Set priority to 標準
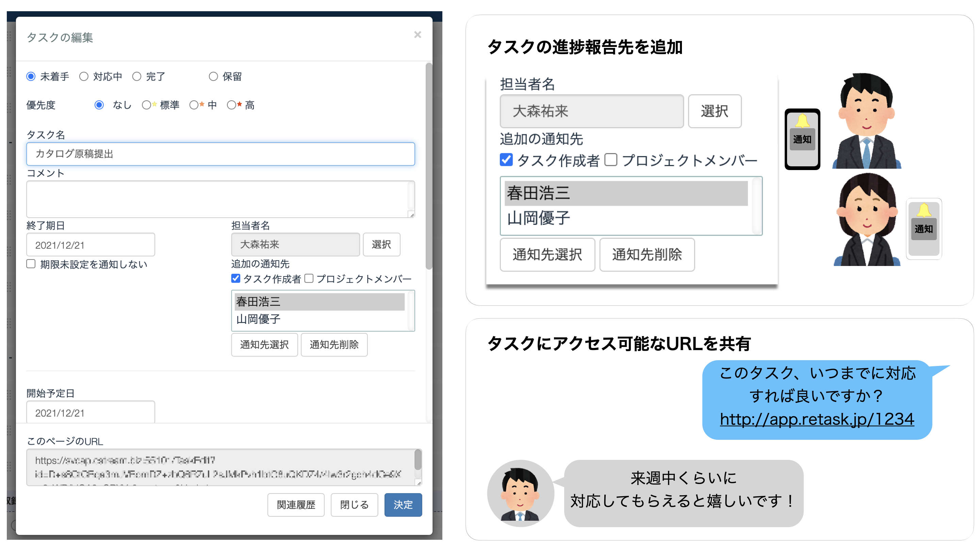This screenshot has width=980, height=551. pyautogui.click(x=146, y=105)
